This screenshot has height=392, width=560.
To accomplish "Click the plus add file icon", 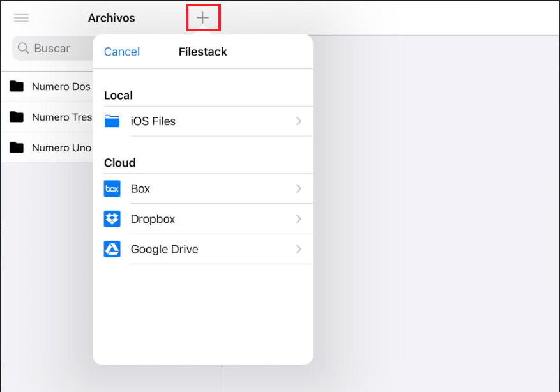I will pyautogui.click(x=202, y=18).
